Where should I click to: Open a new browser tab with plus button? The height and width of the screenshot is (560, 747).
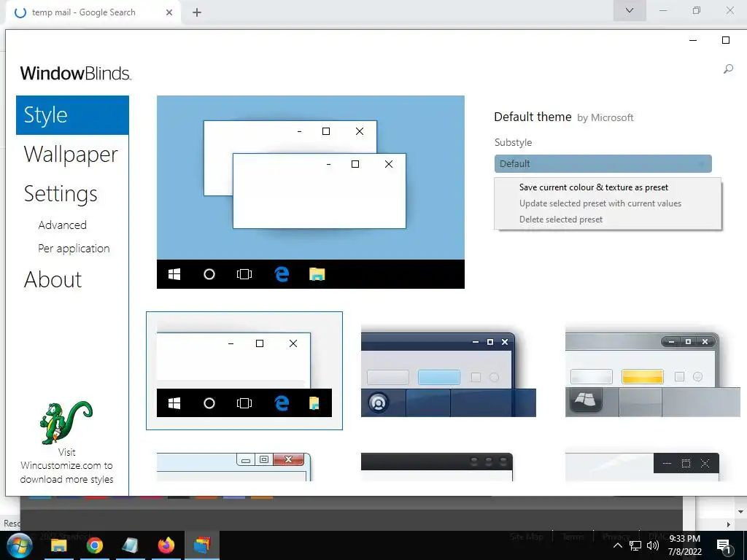point(197,12)
